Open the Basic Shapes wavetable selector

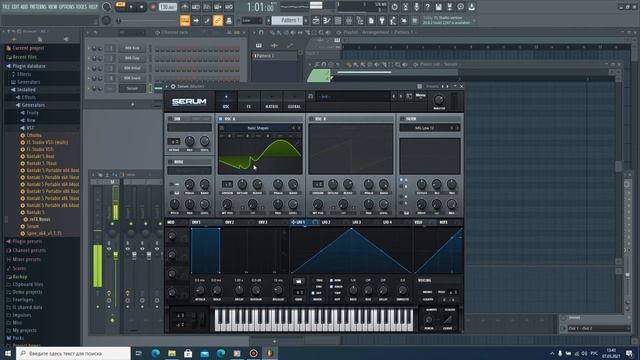click(x=258, y=128)
